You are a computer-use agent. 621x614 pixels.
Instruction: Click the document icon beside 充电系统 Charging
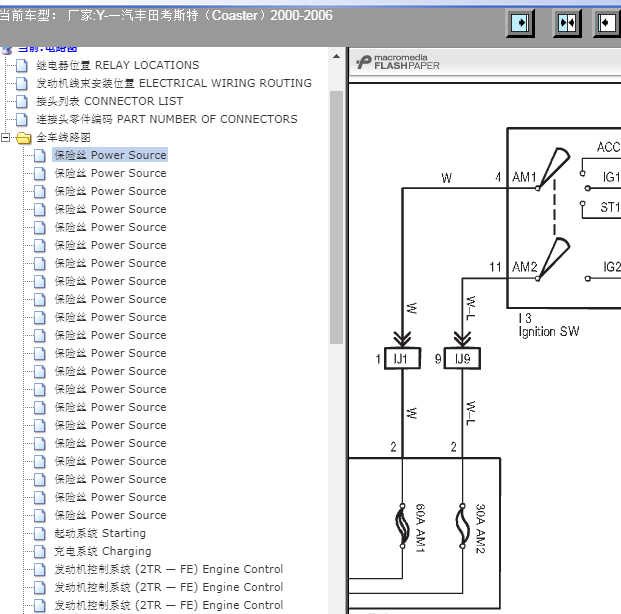(x=40, y=551)
